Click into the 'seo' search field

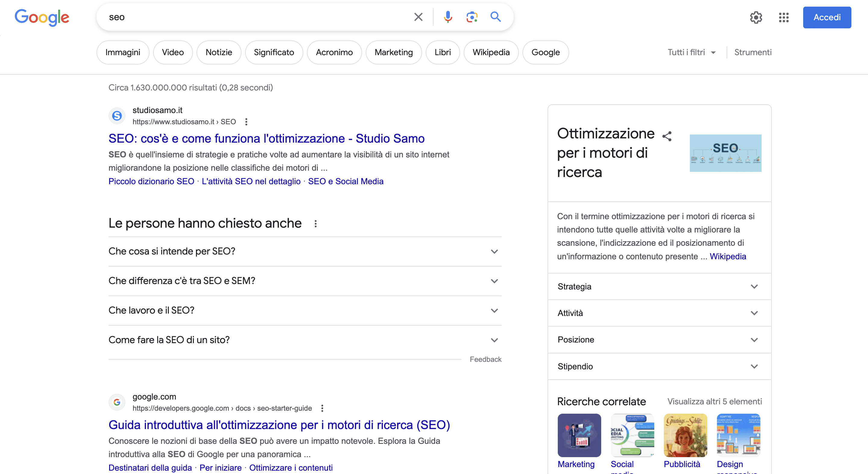256,17
